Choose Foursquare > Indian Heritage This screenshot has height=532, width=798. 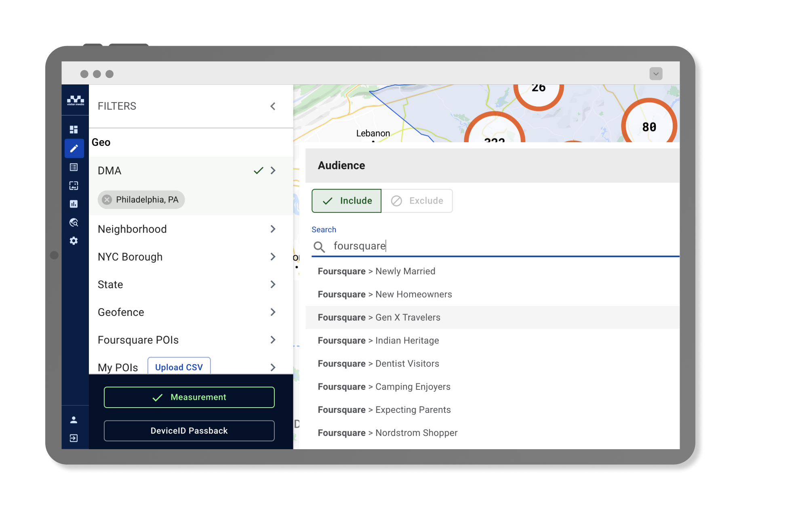pos(493,341)
